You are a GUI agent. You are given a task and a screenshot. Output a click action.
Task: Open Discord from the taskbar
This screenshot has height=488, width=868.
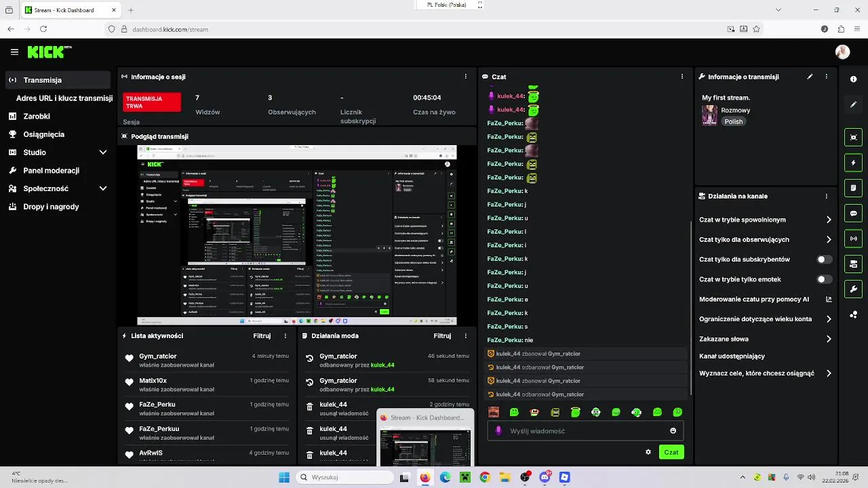click(545, 477)
